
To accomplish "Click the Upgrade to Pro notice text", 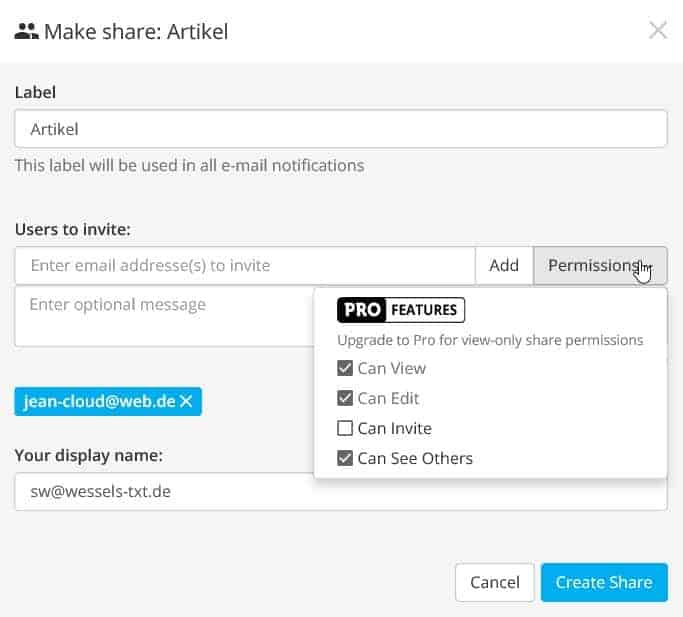I will 490,340.
